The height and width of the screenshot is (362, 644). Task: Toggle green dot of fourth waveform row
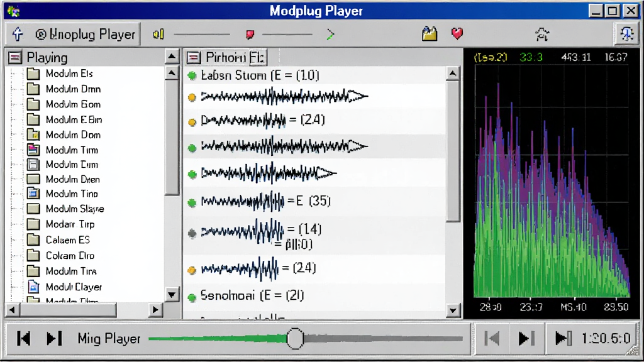[x=192, y=175]
